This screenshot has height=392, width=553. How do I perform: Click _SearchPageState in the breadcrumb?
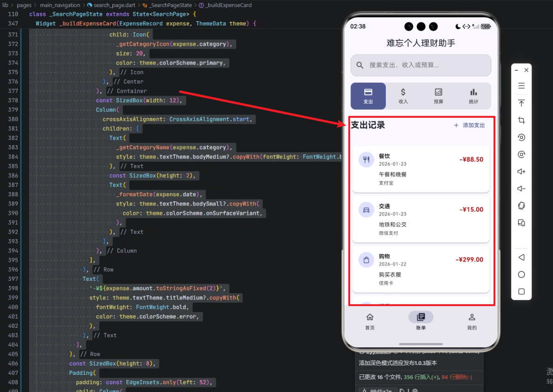tap(171, 5)
